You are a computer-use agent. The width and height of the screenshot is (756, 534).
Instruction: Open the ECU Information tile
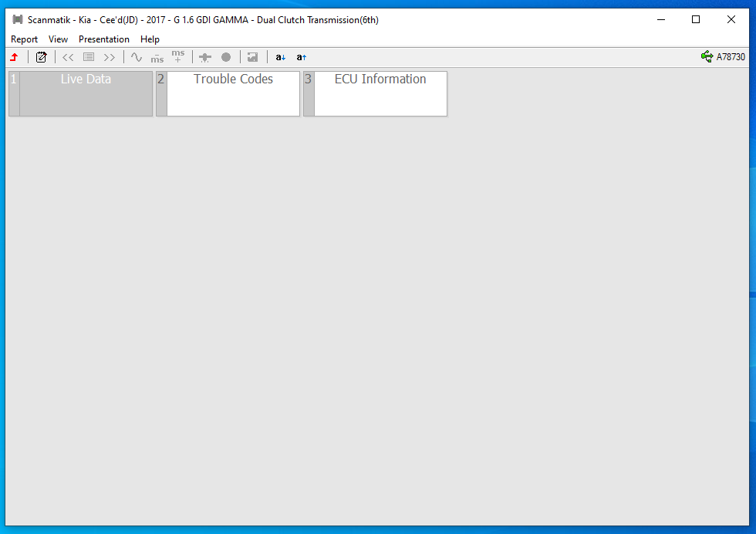380,93
